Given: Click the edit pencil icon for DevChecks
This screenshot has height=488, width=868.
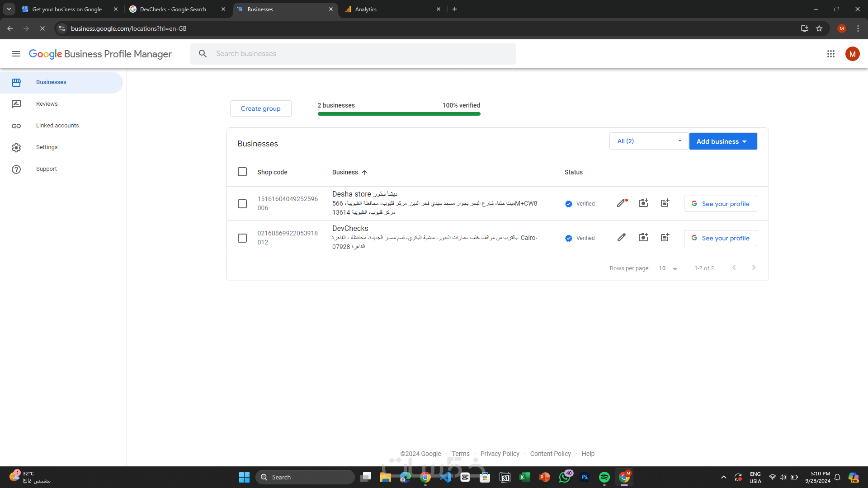Looking at the screenshot, I should pos(622,238).
